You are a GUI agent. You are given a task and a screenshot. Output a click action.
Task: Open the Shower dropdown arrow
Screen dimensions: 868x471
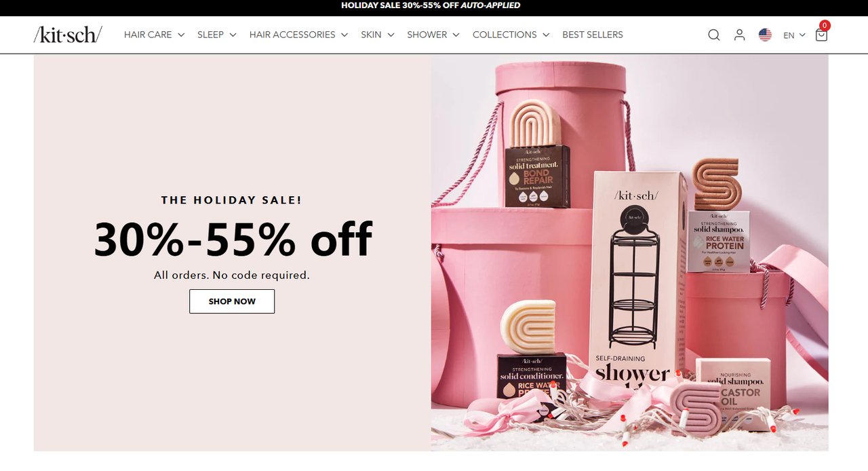click(x=456, y=35)
